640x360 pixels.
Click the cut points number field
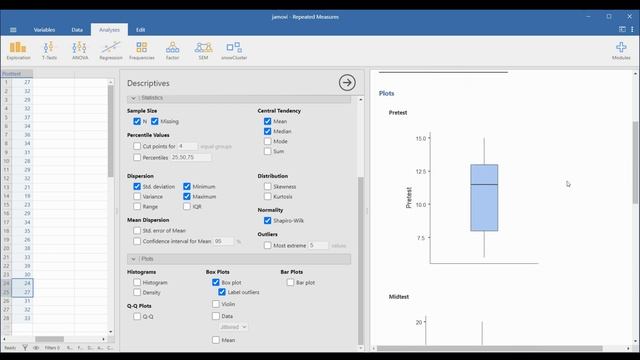click(x=187, y=146)
